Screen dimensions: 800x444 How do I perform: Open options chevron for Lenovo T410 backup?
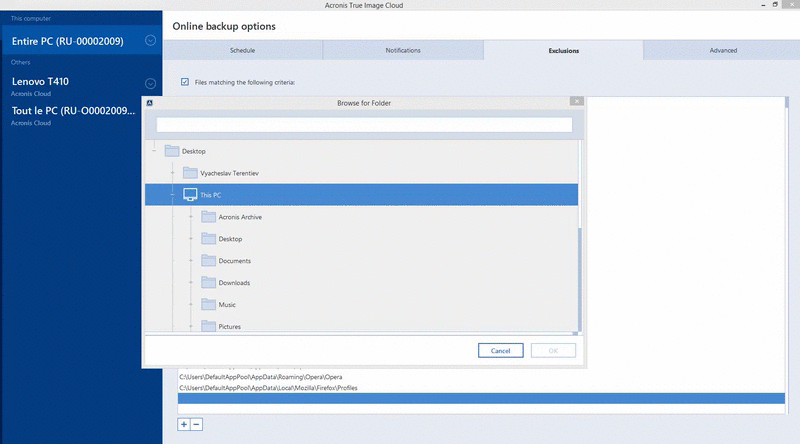(x=150, y=83)
